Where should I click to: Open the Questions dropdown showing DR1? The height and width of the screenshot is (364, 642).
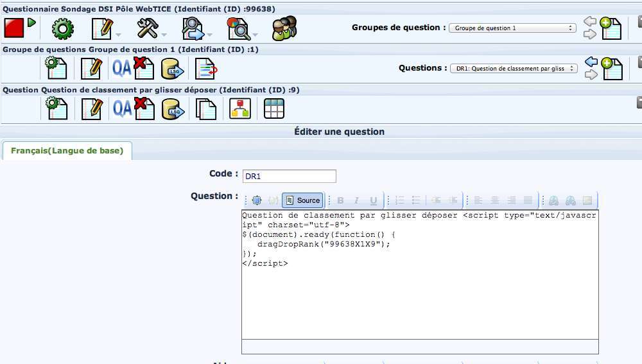514,69
